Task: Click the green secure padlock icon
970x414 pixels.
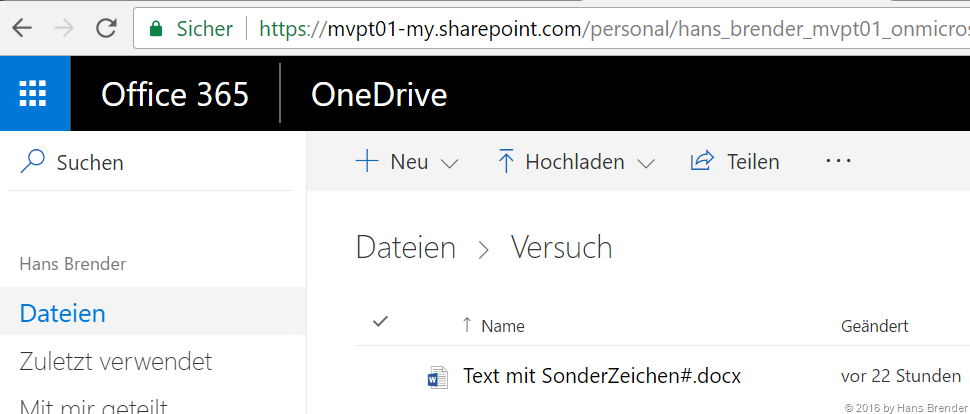Action: [155, 29]
